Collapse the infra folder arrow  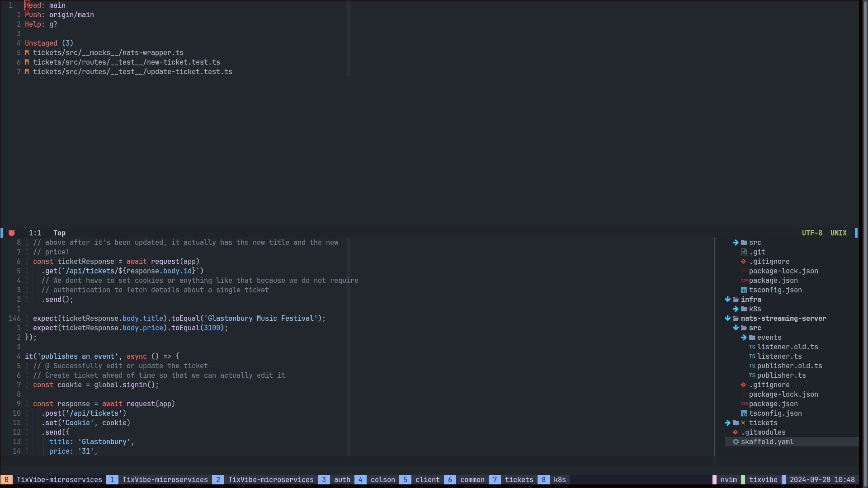click(x=727, y=300)
